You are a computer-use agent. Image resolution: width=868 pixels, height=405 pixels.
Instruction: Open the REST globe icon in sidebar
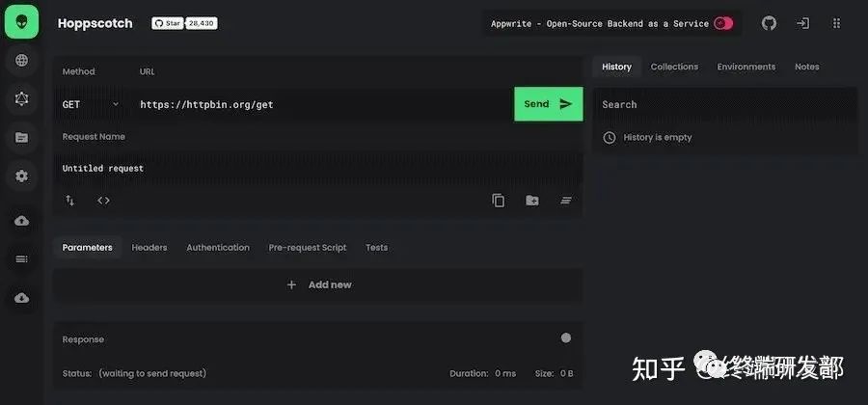[21, 61]
